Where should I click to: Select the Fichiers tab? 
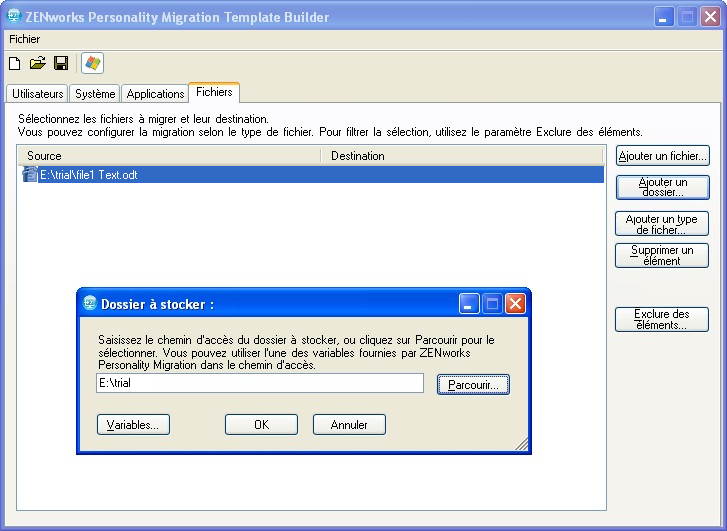click(214, 92)
